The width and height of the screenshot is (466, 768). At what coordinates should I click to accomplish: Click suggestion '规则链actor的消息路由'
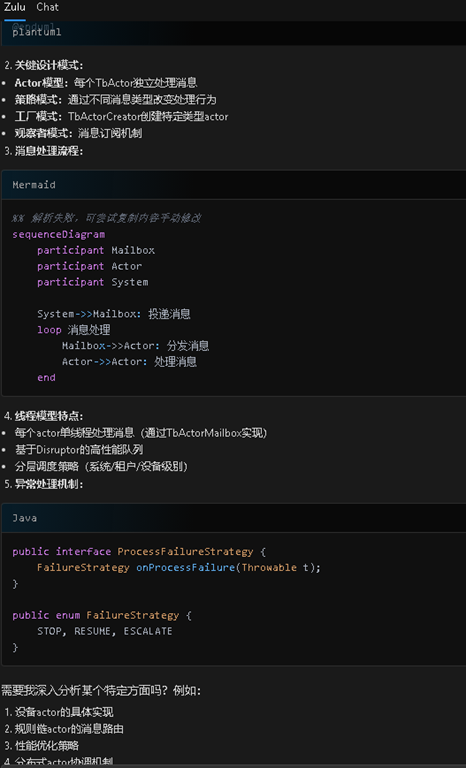tap(69, 729)
